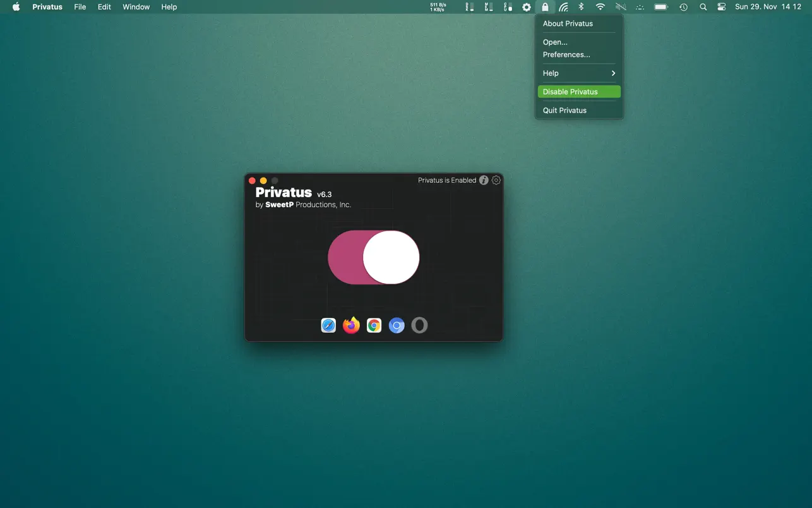Click the Firefox browser icon

351,325
